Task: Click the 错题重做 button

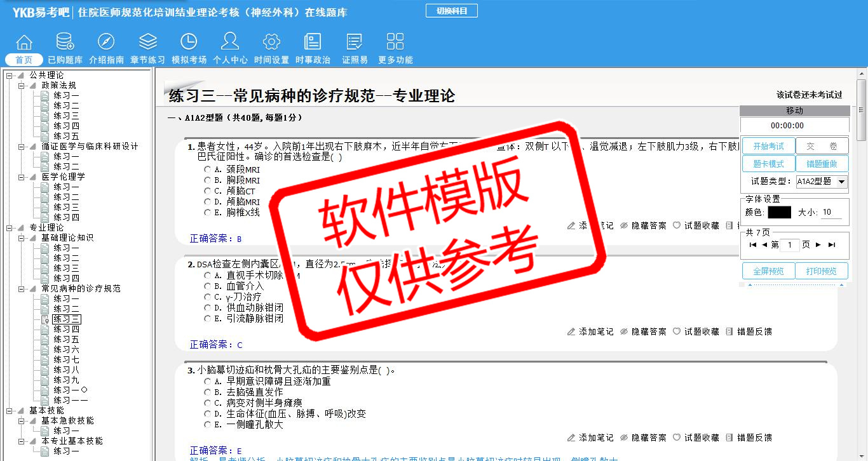Action: pyautogui.click(x=822, y=164)
